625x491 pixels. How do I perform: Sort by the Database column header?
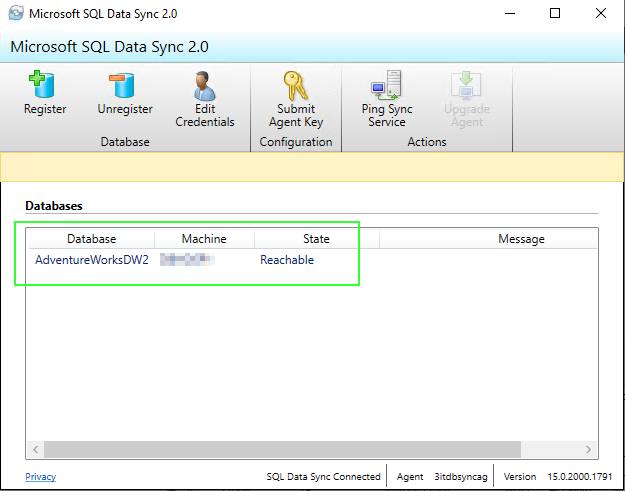(x=92, y=239)
